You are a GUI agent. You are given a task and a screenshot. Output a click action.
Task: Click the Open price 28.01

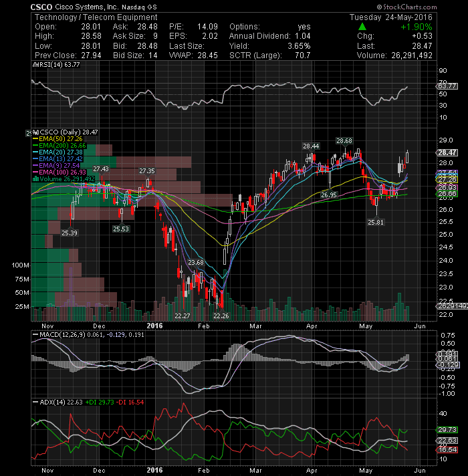pyautogui.click(x=91, y=27)
